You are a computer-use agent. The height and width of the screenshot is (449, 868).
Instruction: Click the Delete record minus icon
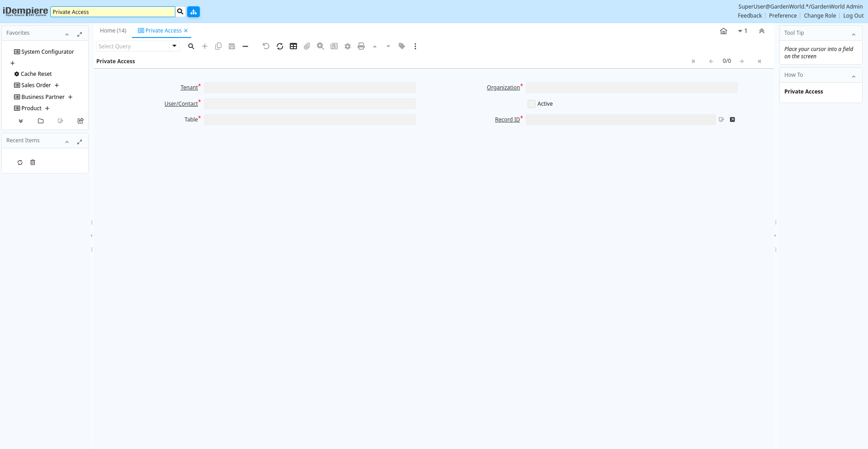(x=245, y=46)
